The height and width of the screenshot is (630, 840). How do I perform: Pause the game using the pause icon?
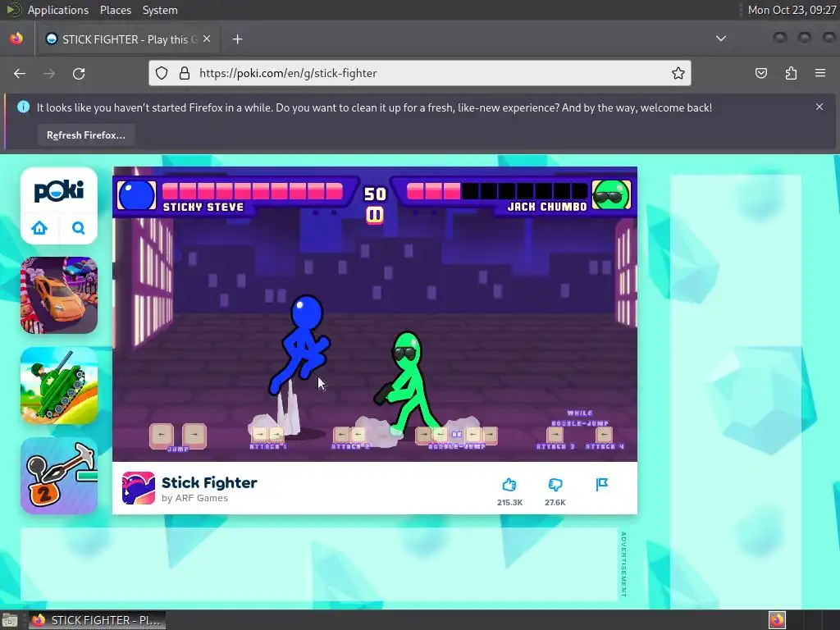[x=374, y=216]
